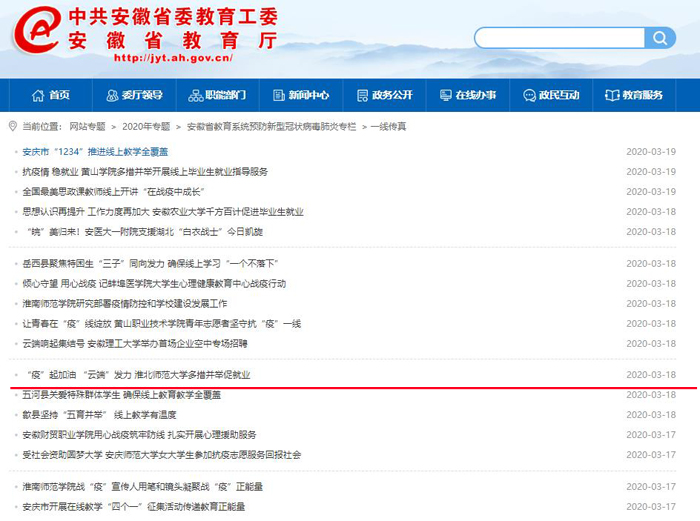Click the 政民互动 chat icon

(x=528, y=95)
